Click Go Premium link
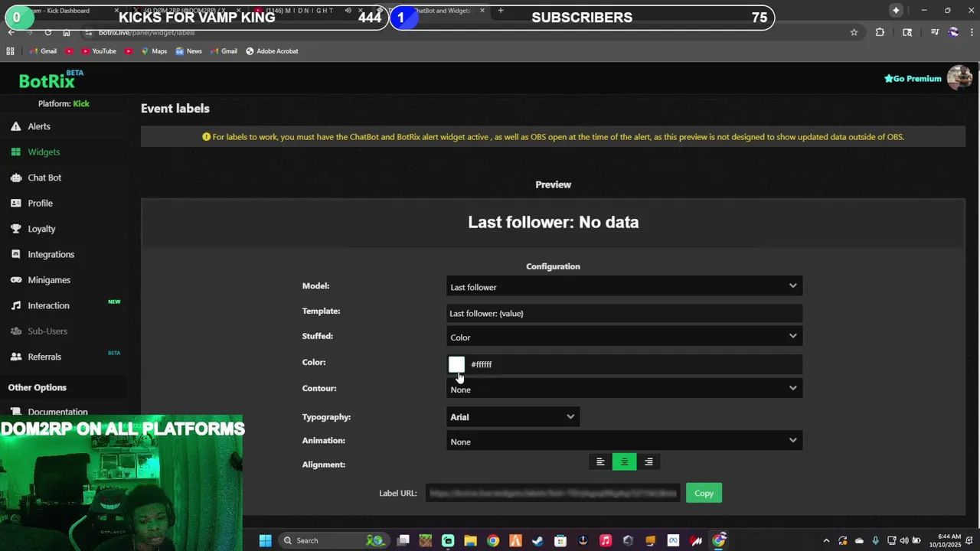The width and height of the screenshot is (980, 551). (913, 78)
